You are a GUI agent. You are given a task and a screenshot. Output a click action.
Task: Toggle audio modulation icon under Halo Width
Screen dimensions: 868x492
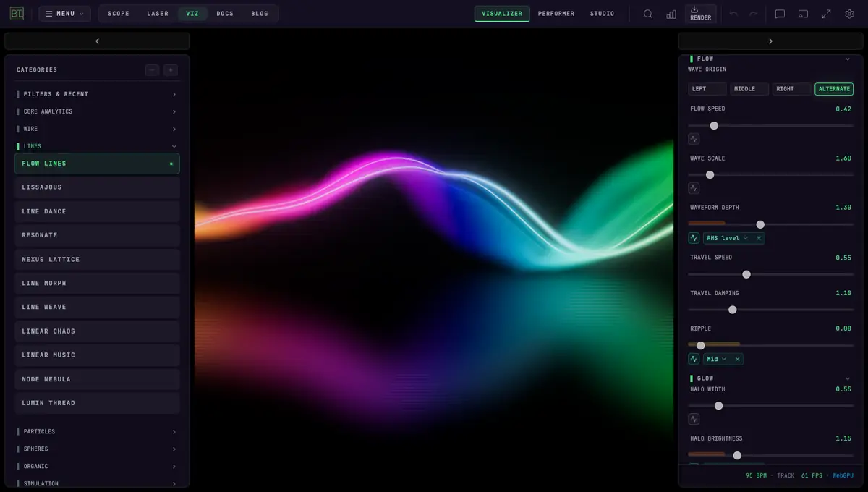point(694,419)
